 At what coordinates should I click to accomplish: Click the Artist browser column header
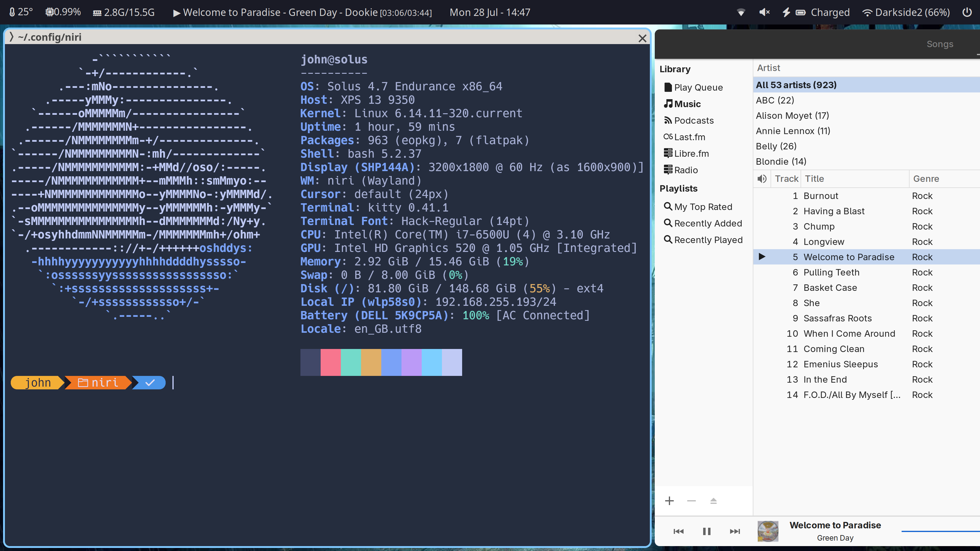click(867, 68)
